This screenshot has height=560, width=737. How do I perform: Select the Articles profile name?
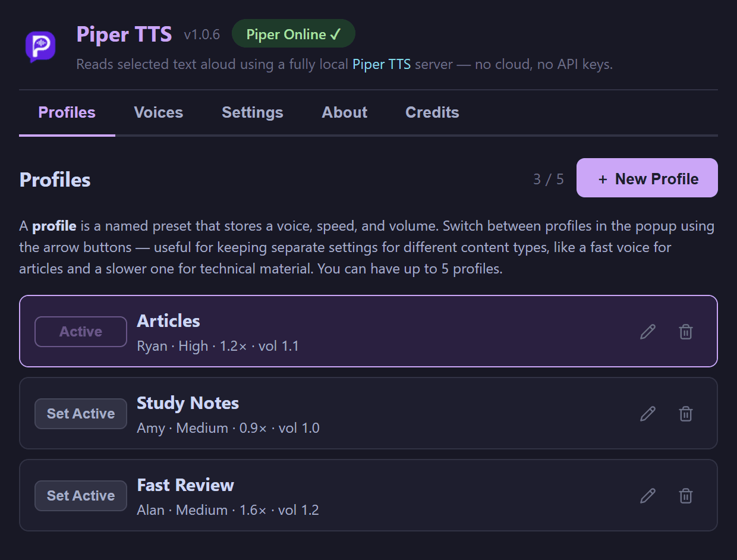pyautogui.click(x=169, y=321)
